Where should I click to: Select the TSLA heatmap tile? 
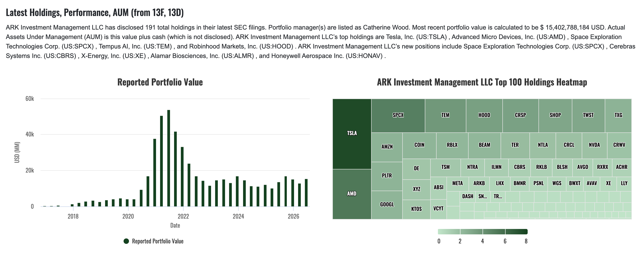(x=352, y=134)
